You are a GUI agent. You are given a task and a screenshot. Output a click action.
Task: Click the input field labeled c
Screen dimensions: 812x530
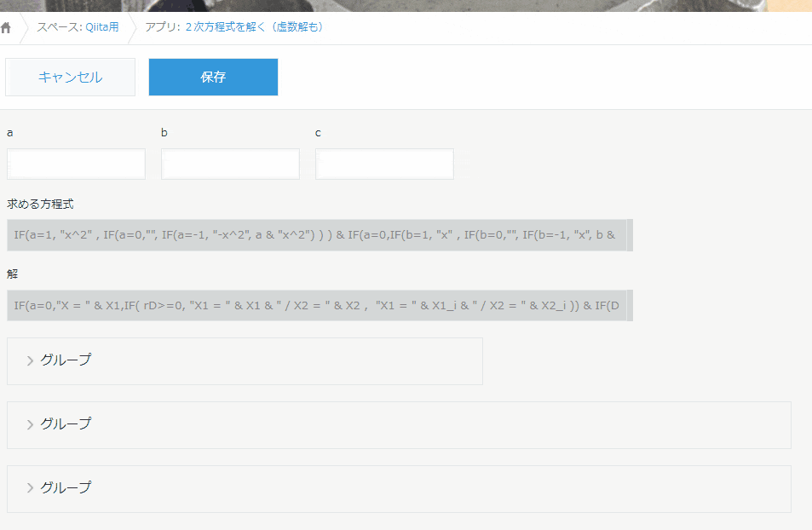384,164
